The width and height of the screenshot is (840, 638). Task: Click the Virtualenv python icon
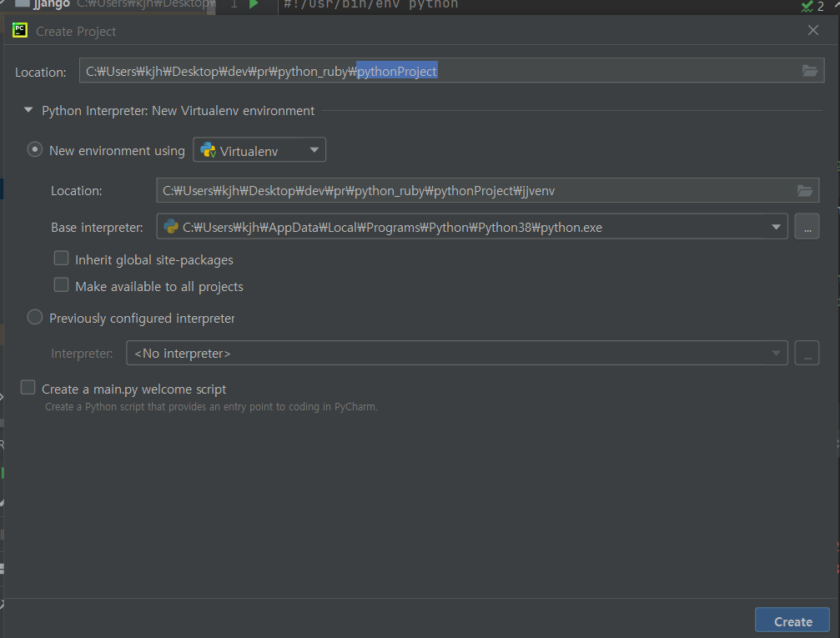(x=208, y=150)
